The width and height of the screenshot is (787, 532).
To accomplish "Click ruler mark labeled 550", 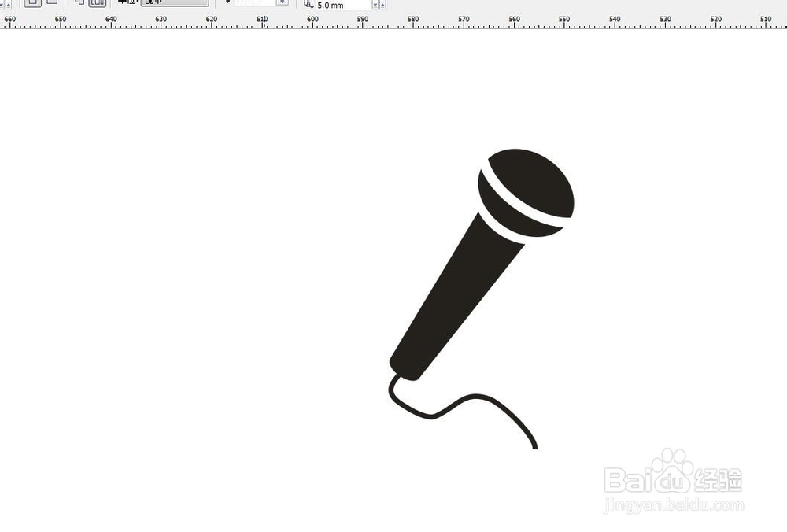I will point(564,19).
